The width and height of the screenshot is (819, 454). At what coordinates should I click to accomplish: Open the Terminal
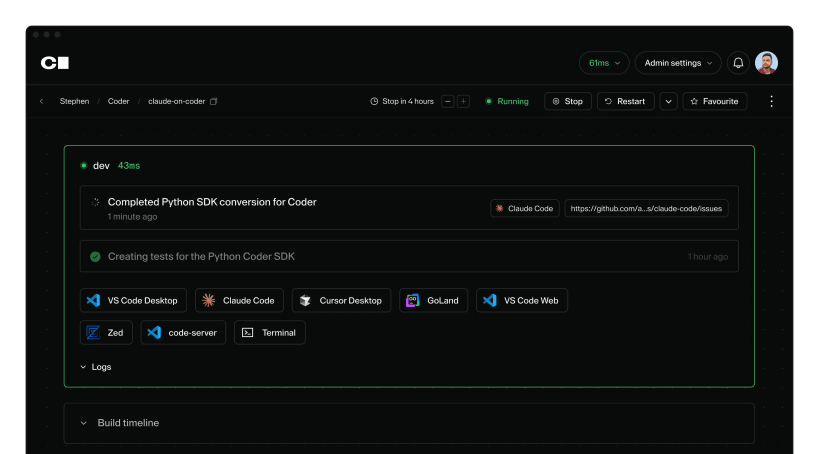(x=270, y=333)
